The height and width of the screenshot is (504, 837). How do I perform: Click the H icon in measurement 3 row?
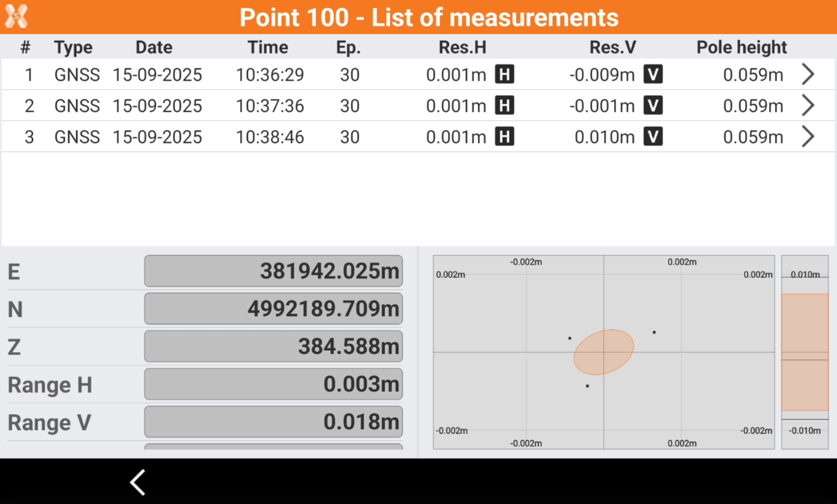pyautogui.click(x=504, y=137)
